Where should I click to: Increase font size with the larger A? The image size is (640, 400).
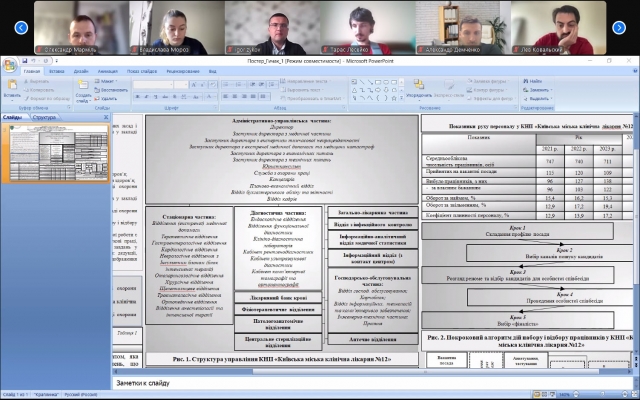(x=193, y=85)
